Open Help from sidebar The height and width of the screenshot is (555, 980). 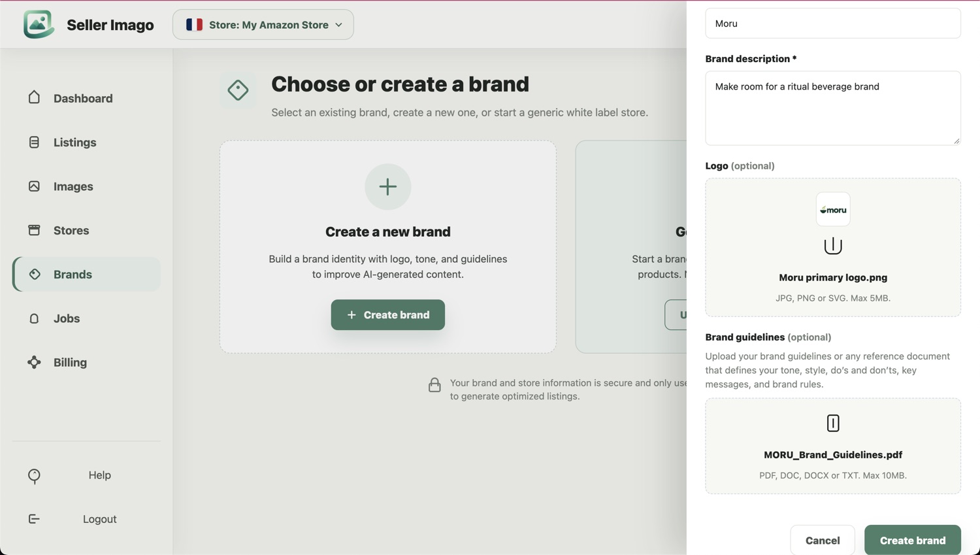click(87, 475)
